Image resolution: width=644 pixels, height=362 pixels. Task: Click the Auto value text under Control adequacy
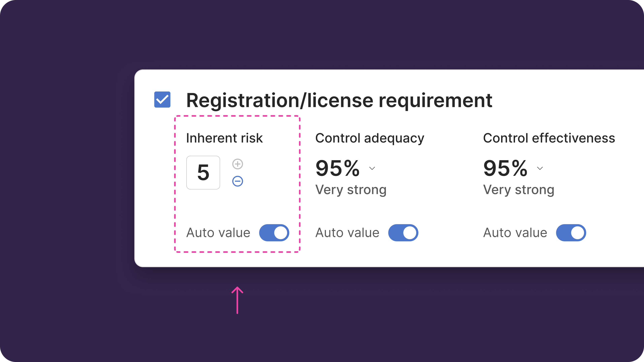coord(347,233)
